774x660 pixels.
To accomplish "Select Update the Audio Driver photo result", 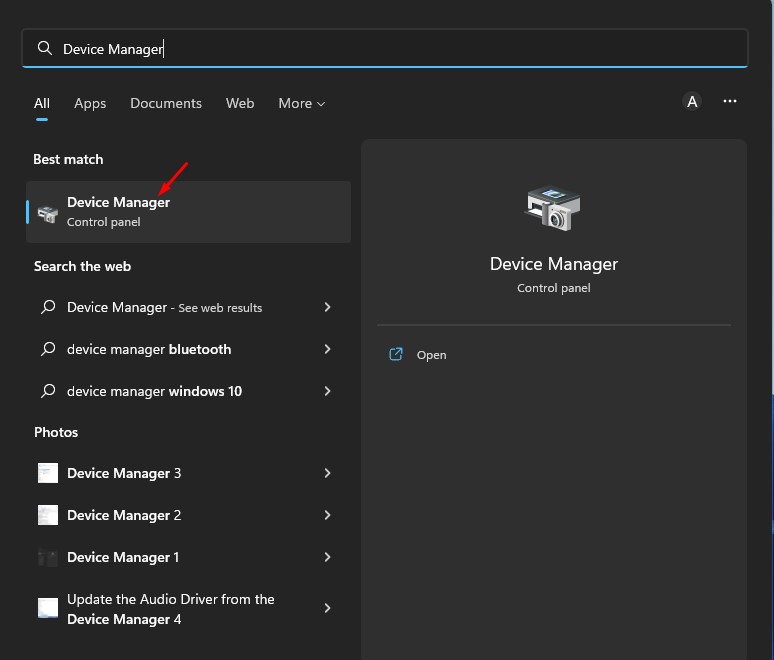I will pos(188,609).
